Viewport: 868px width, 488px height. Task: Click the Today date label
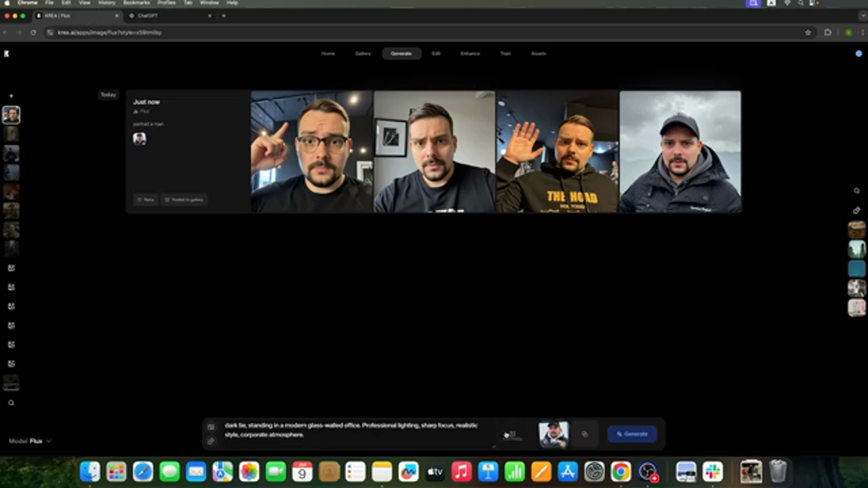click(x=108, y=95)
